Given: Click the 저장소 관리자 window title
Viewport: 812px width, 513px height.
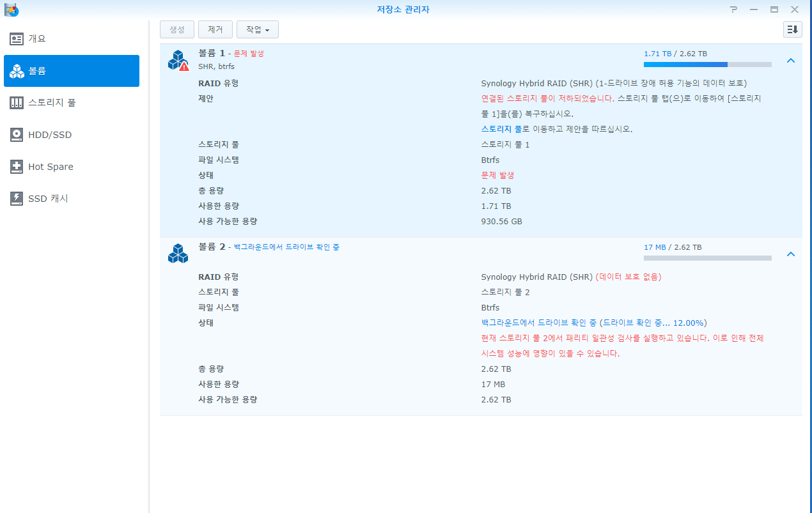Looking at the screenshot, I should [x=403, y=10].
